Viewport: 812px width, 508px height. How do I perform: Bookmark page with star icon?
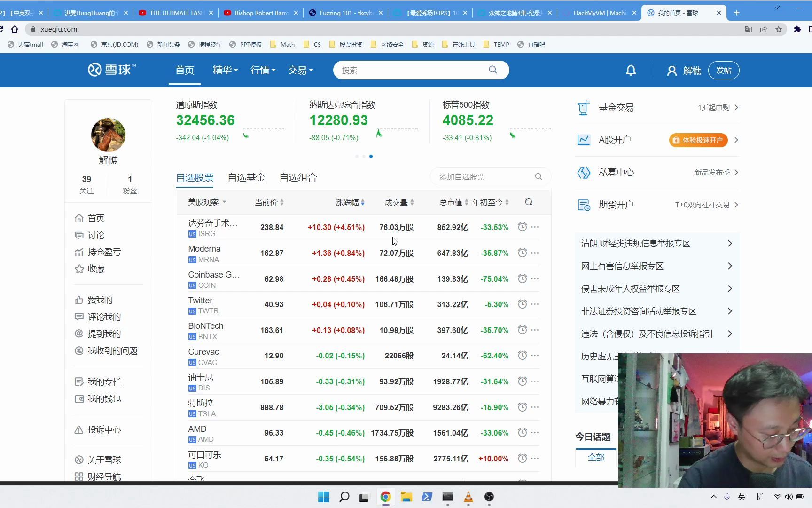[x=779, y=29]
